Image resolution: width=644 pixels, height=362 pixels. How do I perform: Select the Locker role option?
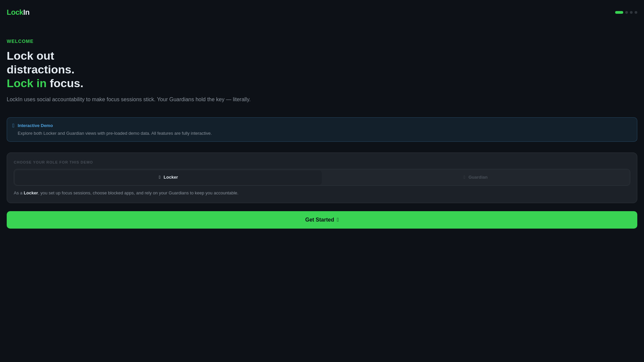pyautogui.click(x=168, y=177)
